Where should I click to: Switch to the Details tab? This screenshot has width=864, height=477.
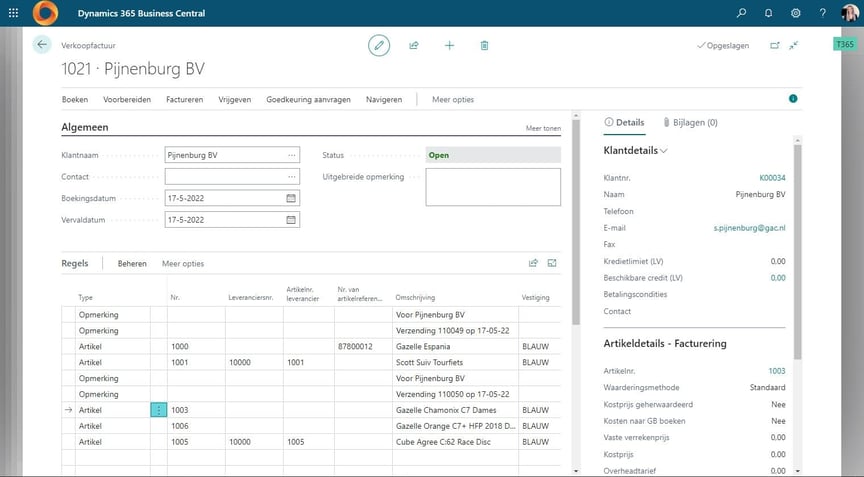624,122
